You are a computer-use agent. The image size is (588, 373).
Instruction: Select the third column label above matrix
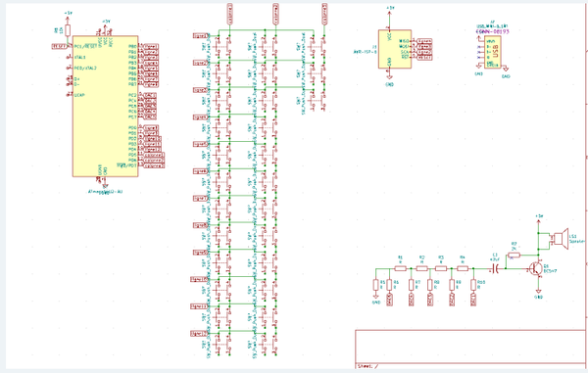[x=324, y=14]
